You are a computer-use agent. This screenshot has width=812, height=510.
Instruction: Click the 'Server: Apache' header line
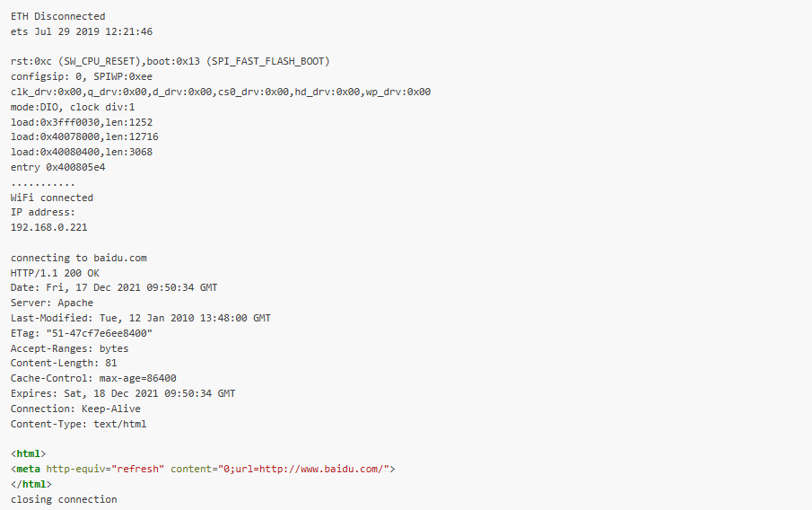click(52, 303)
